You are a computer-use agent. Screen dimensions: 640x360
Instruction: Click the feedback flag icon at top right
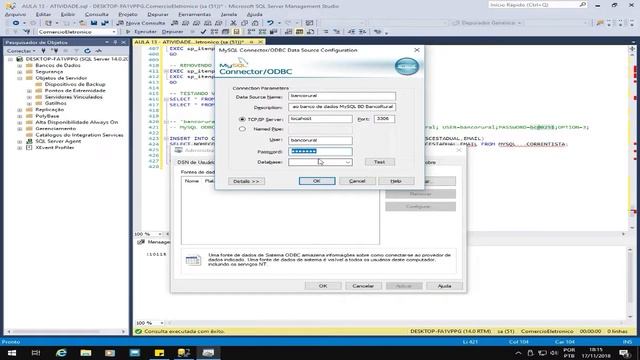[x=600, y=23]
